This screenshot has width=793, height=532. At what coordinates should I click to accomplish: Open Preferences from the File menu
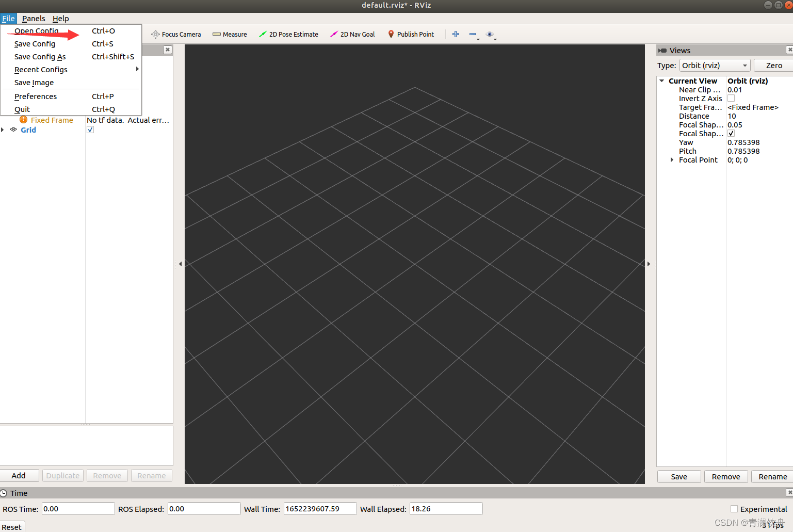click(71, 96)
